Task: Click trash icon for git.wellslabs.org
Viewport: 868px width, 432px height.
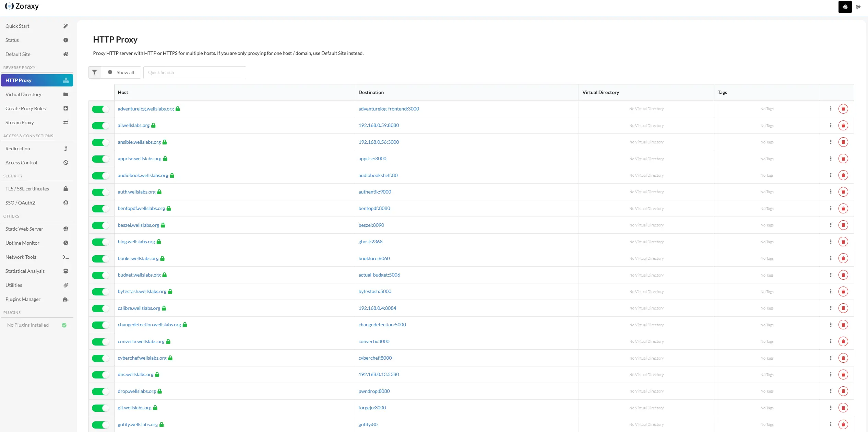Action: click(x=843, y=408)
